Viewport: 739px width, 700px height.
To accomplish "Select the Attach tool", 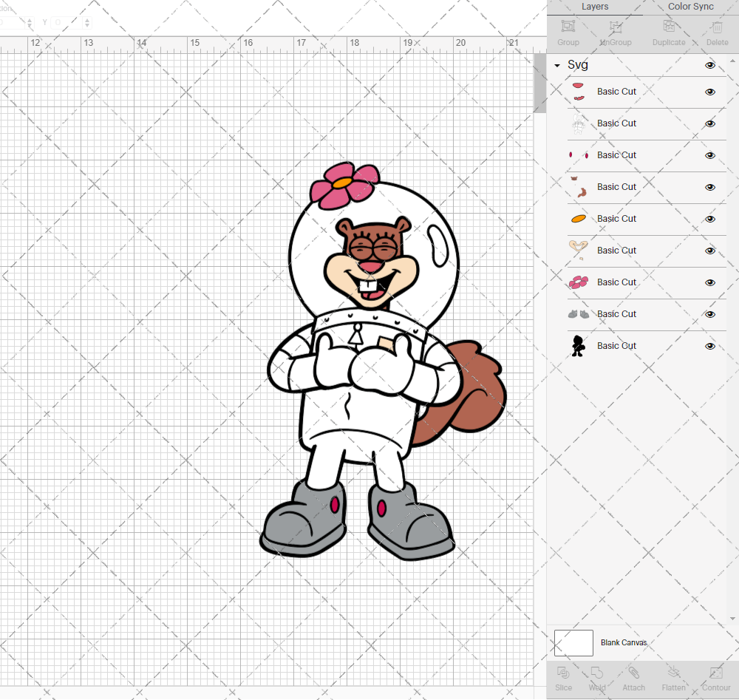I will pyautogui.click(x=633, y=673).
